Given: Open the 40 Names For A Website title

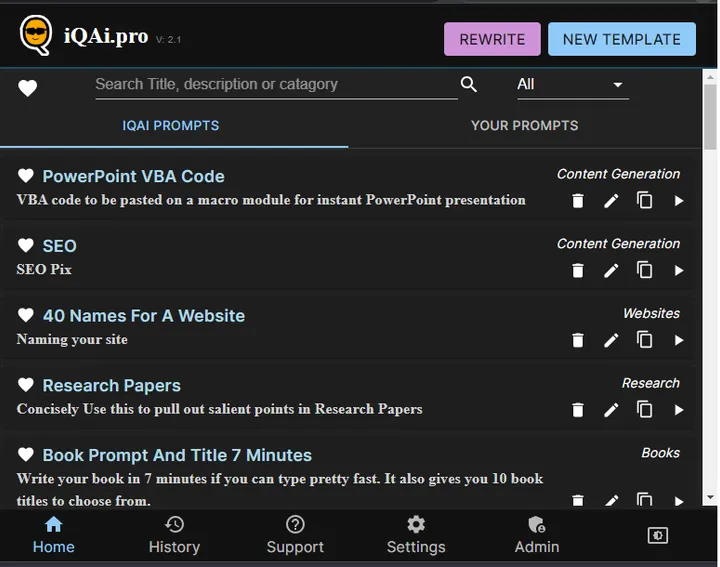Looking at the screenshot, I should [144, 316].
